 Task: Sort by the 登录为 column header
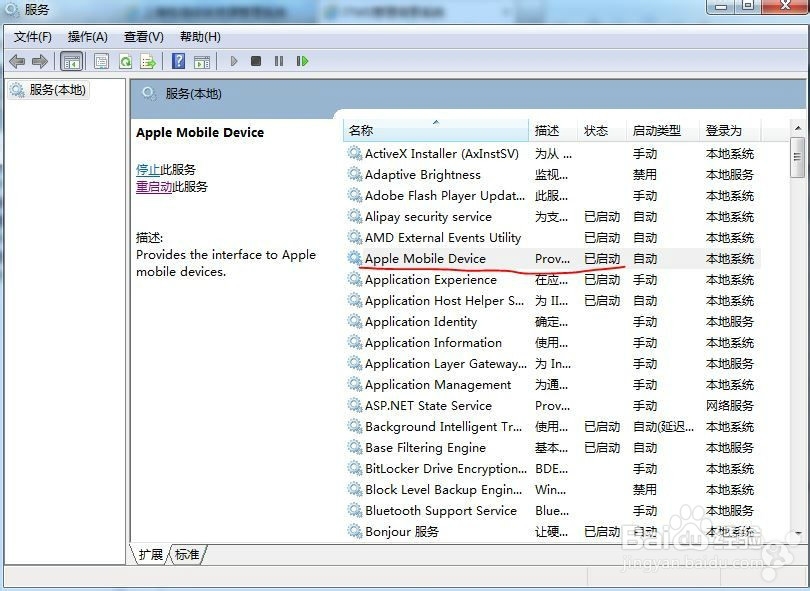coord(730,130)
